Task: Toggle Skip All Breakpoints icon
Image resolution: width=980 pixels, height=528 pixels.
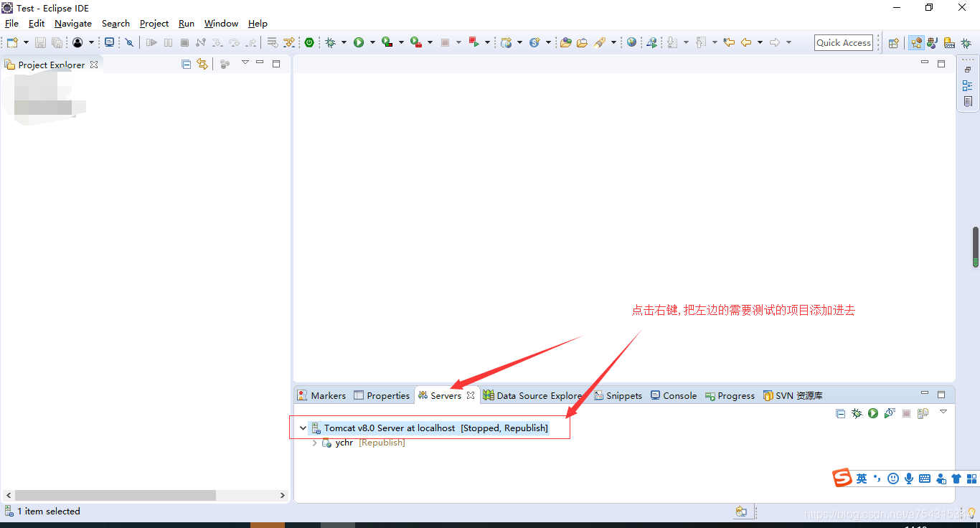Action: 129,42
